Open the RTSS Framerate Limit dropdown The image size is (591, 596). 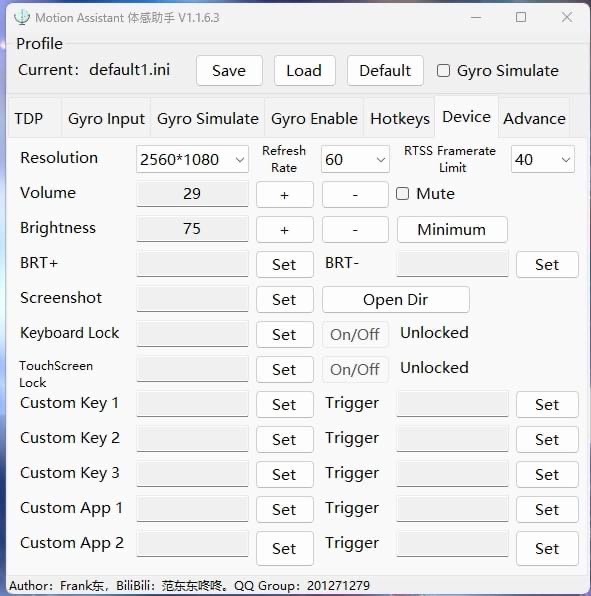542,159
